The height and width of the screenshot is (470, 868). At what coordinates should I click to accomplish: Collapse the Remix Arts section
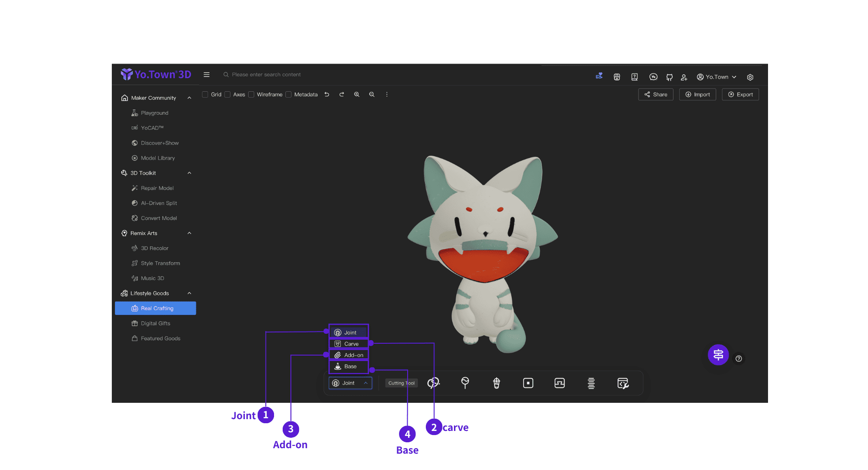(x=190, y=233)
